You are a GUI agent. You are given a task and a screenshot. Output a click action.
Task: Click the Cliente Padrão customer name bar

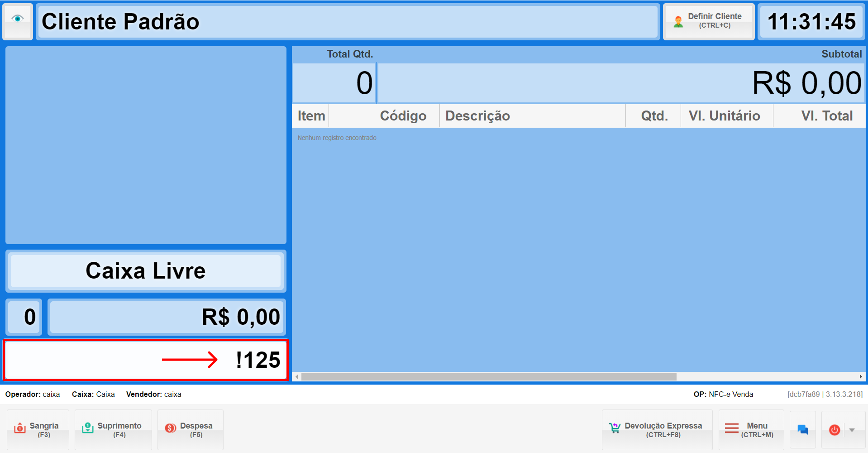(x=348, y=22)
